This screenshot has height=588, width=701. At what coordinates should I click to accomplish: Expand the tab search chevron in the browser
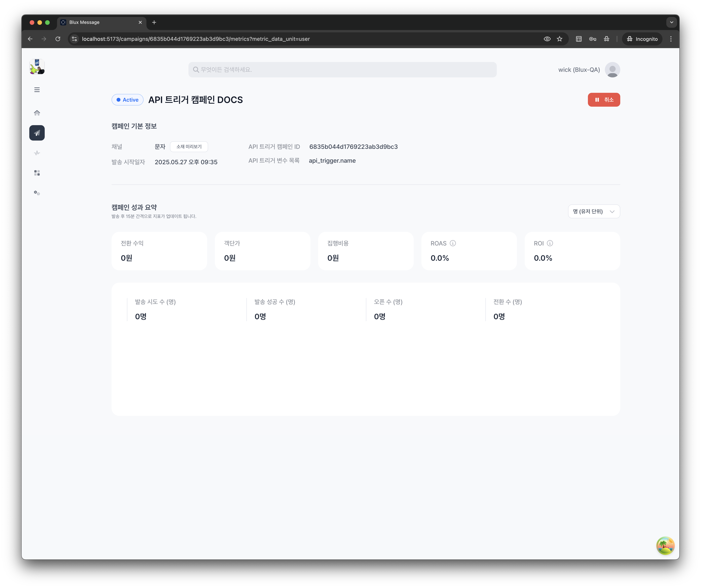671,22
